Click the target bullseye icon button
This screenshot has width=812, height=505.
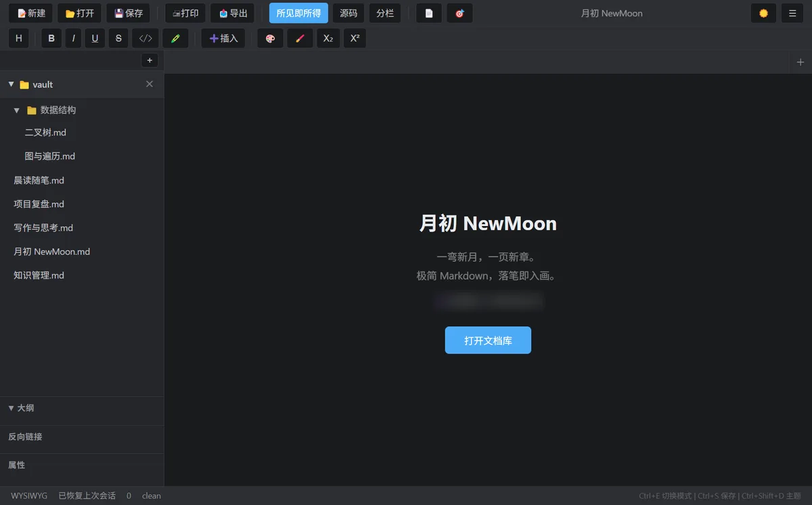pos(459,13)
